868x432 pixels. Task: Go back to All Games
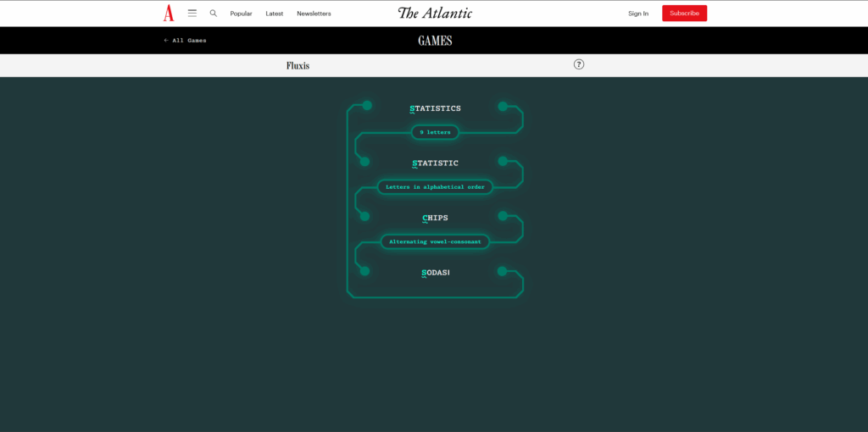click(x=185, y=40)
